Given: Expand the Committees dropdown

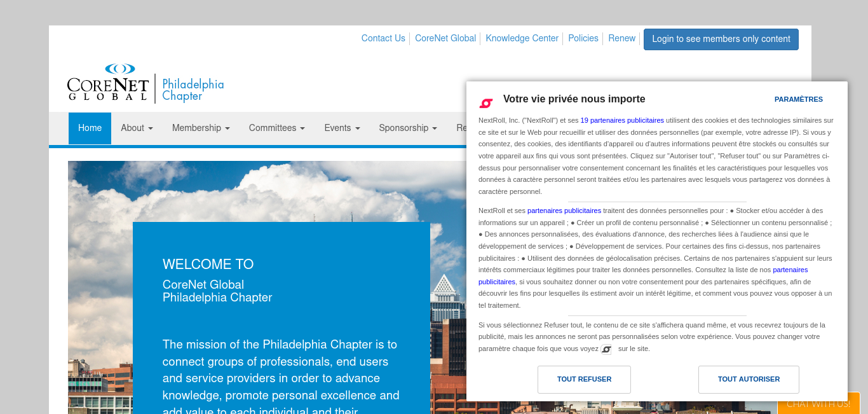Looking at the screenshot, I should [277, 128].
